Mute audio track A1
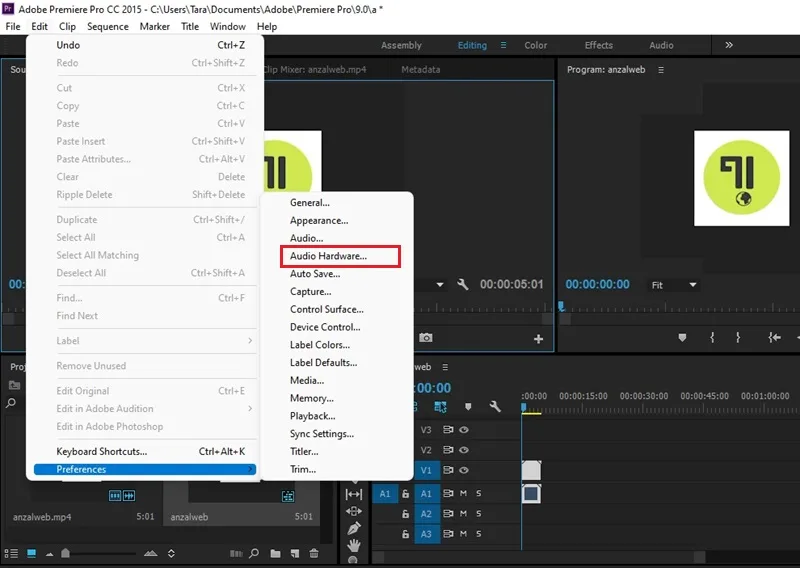 click(x=463, y=493)
